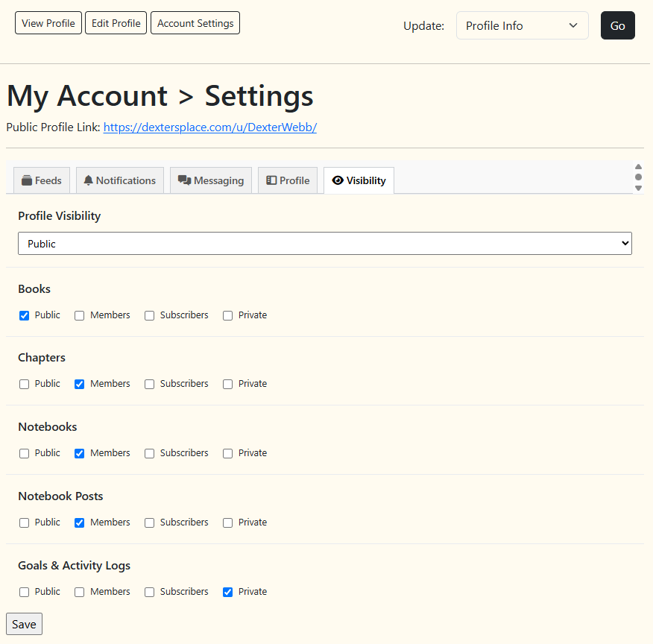Viewport: 653px width, 644px height.
Task: Open the Profile settings tab
Action: pyautogui.click(x=288, y=180)
